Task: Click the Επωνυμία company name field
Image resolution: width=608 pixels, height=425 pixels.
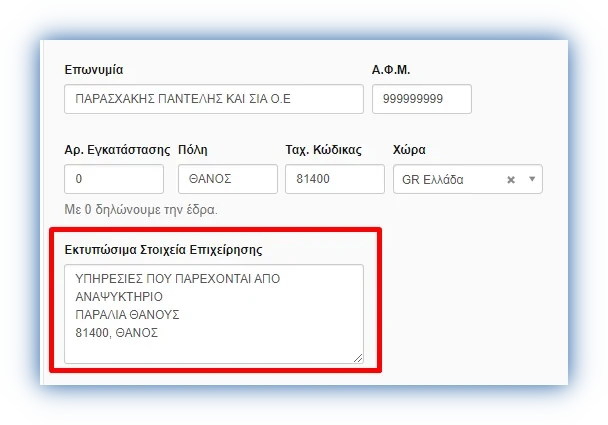Action: [x=213, y=99]
